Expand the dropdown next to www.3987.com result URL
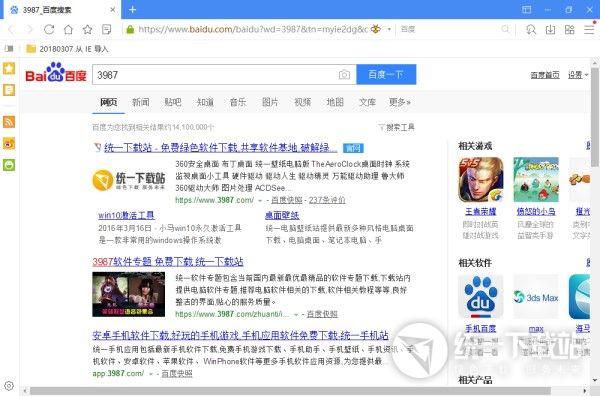This screenshot has width=600, height=396. coord(260,200)
